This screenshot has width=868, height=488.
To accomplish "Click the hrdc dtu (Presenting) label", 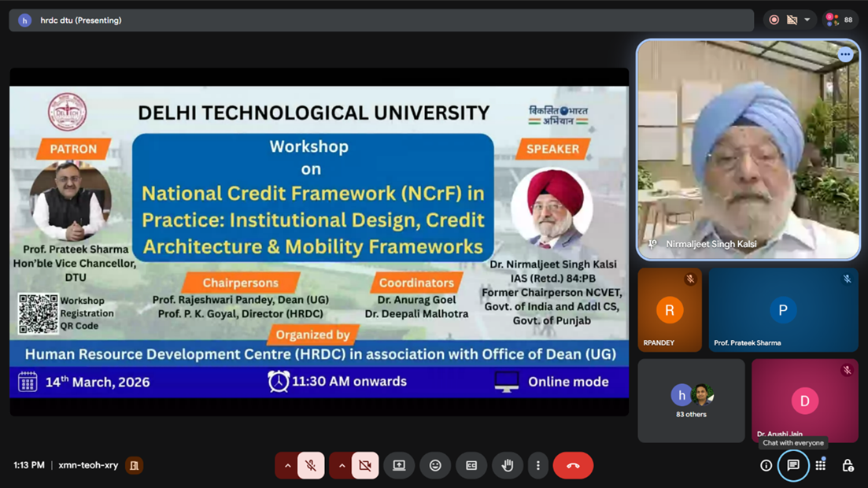I will click(x=81, y=20).
